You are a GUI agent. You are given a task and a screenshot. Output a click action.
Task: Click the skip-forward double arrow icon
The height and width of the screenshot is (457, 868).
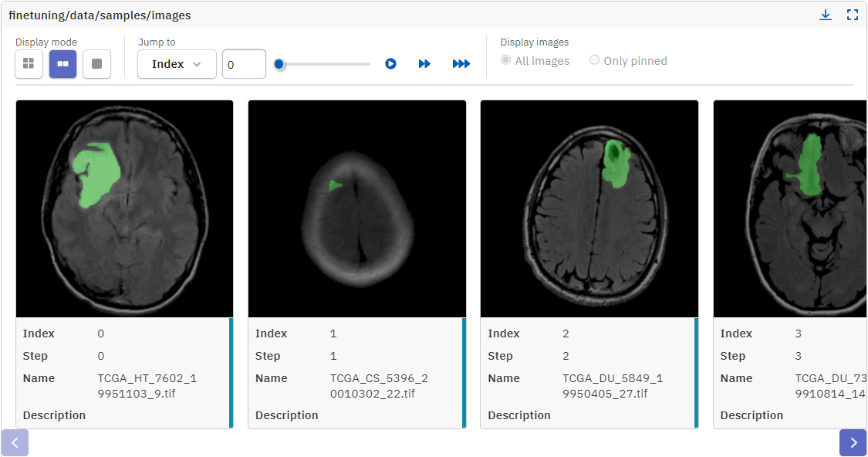pyautogui.click(x=425, y=64)
